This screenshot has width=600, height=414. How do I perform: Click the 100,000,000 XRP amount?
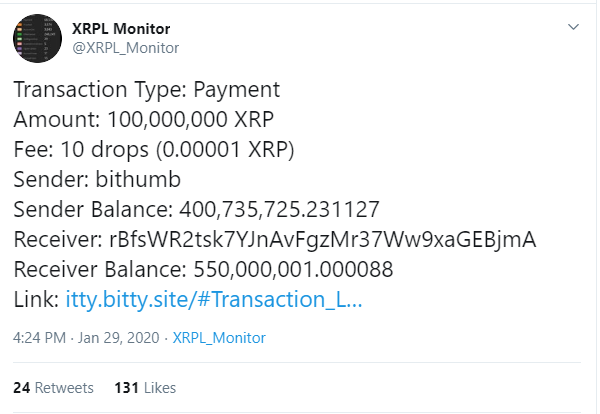click(190, 119)
